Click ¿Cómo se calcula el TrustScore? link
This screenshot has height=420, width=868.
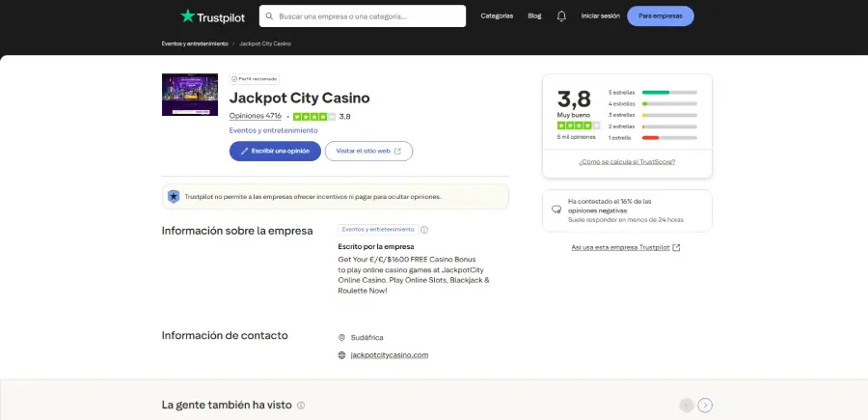pos(627,162)
